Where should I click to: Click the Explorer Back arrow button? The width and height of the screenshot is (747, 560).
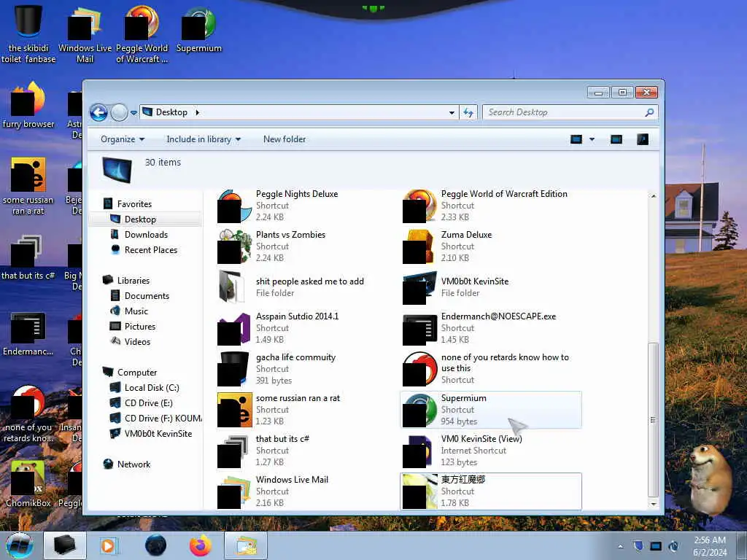pyautogui.click(x=98, y=113)
